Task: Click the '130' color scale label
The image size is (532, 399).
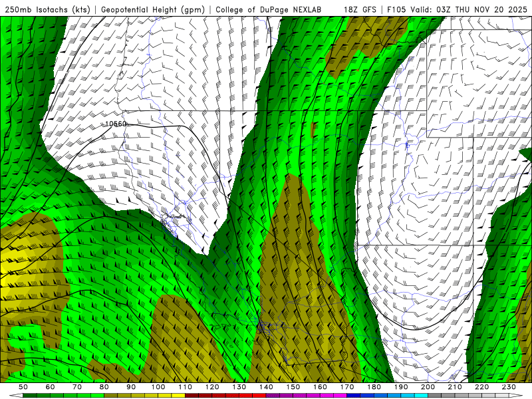Action: pyautogui.click(x=239, y=387)
